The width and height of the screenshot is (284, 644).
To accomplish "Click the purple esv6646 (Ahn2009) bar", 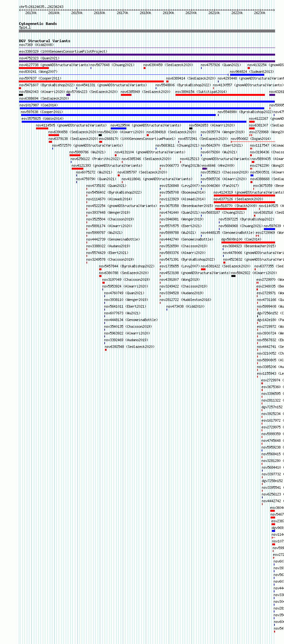I will click(205, 169).
